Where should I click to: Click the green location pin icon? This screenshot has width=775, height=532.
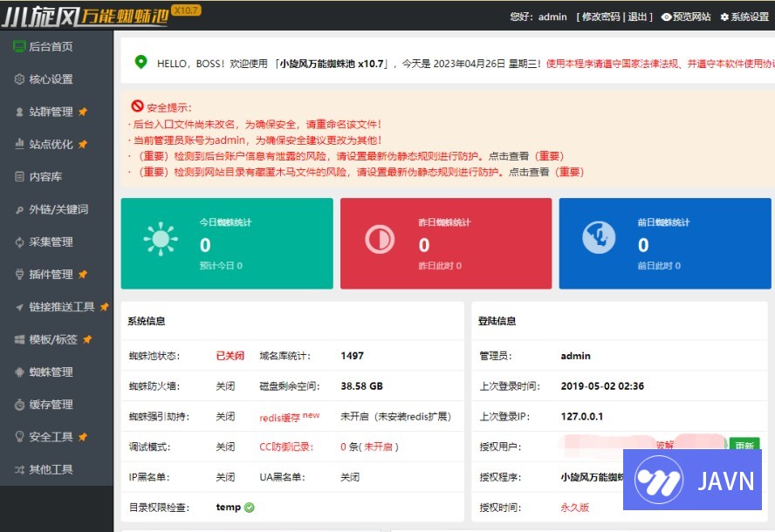pos(141,62)
